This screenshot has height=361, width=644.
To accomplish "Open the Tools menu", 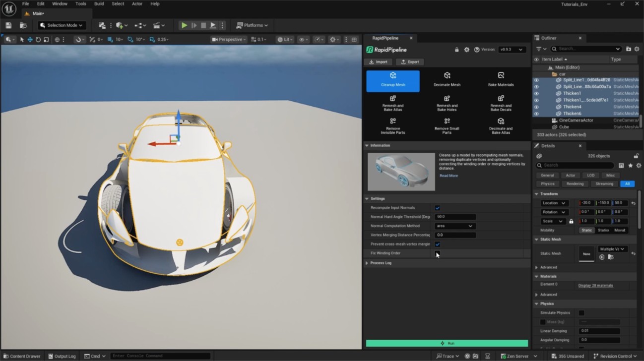I will coord(81,3).
